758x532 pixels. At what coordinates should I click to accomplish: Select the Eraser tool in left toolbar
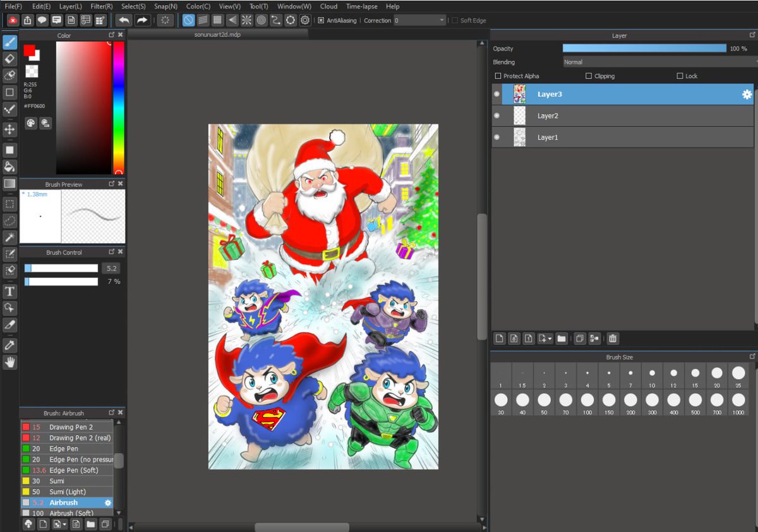(x=9, y=59)
